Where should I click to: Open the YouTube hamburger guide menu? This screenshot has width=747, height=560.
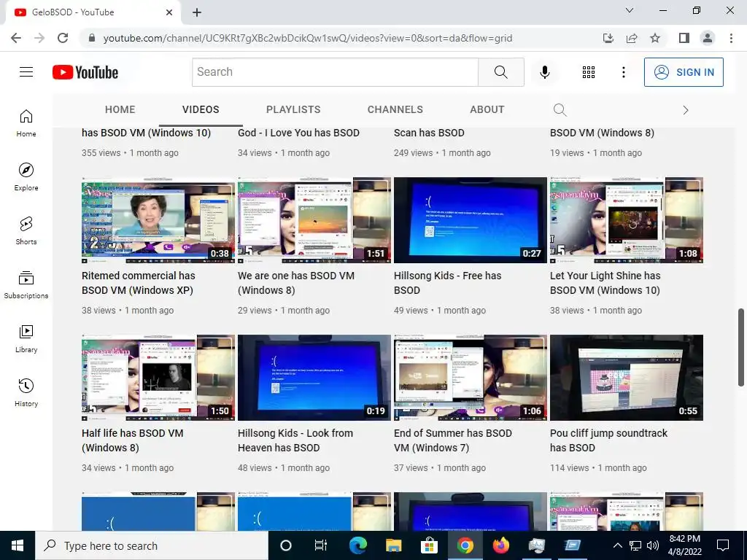[26, 72]
